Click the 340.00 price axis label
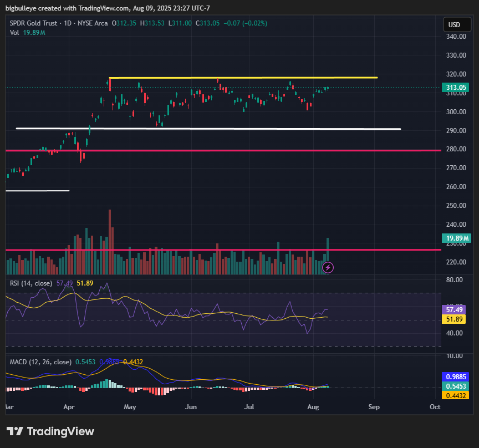The image size is (479, 448). [456, 37]
